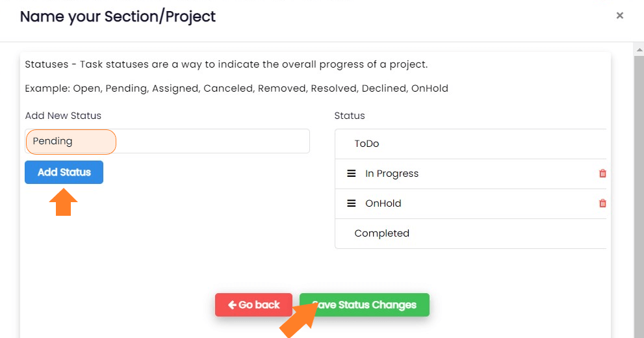Screen dimensions: 644x338
Task: Click the vertical scrollbar track
Action: pyautogui.click(x=639, y=197)
